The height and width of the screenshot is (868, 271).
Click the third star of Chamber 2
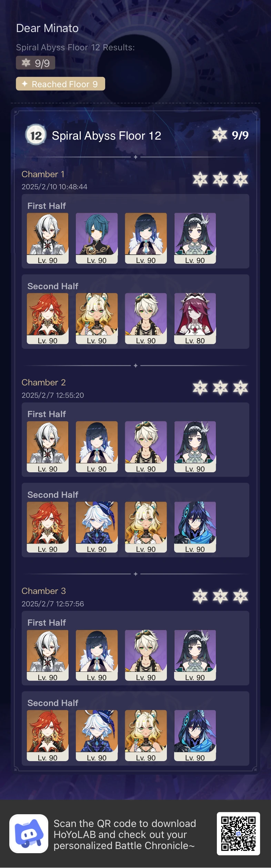(x=240, y=388)
